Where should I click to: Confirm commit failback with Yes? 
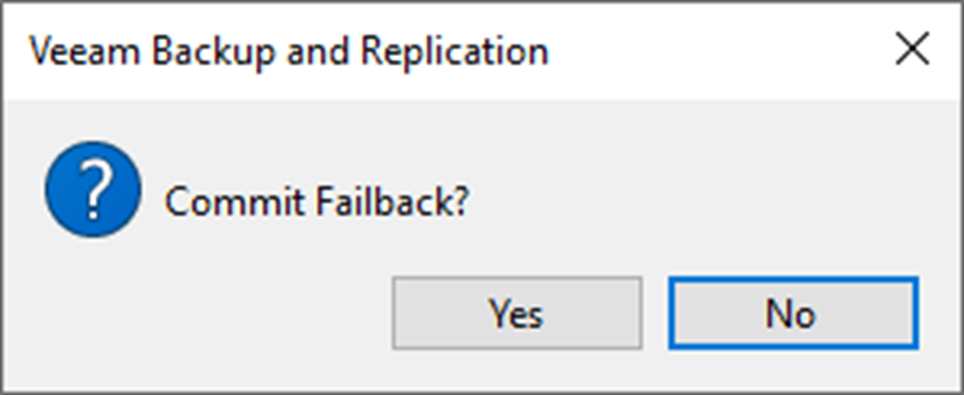tap(517, 313)
